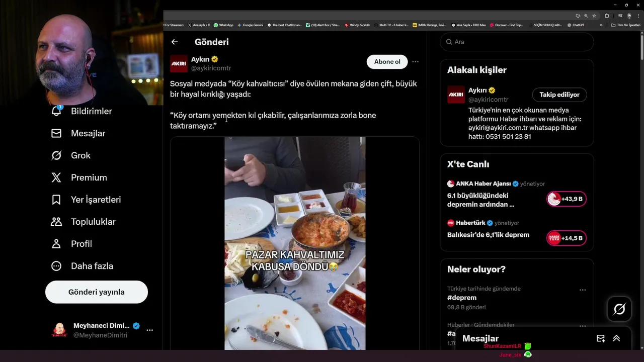Open IMDb Ratings bookmark

pyautogui.click(x=429, y=25)
